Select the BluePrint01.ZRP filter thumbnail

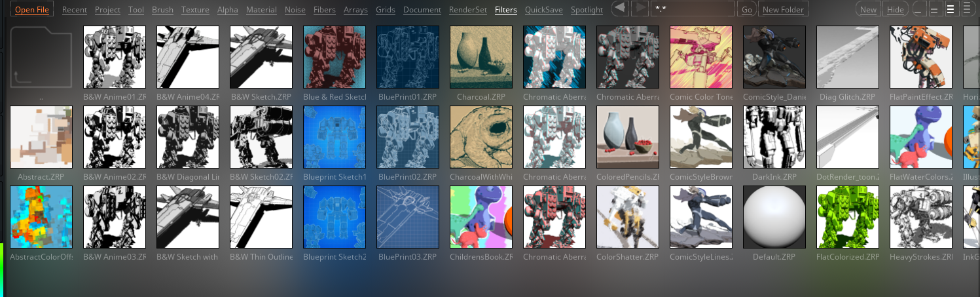click(408, 57)
